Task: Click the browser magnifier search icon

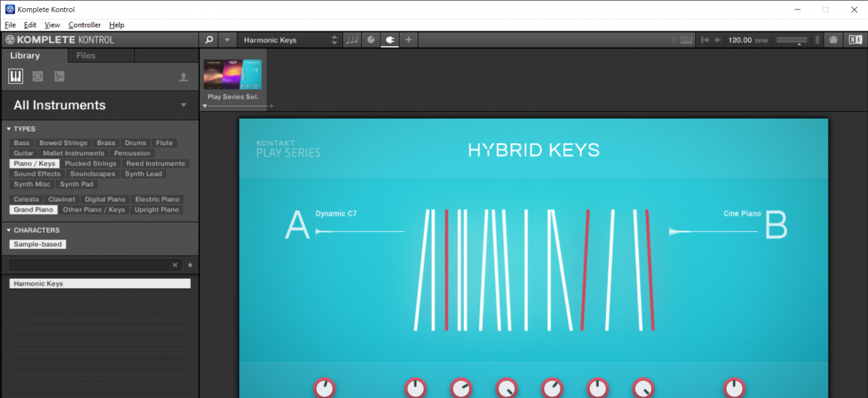Action: coord(209,40)
